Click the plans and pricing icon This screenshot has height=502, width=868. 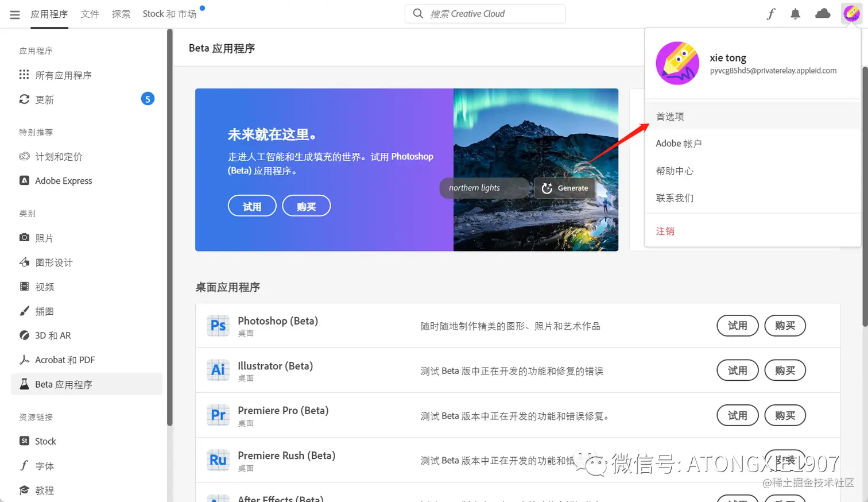point(24,156)
